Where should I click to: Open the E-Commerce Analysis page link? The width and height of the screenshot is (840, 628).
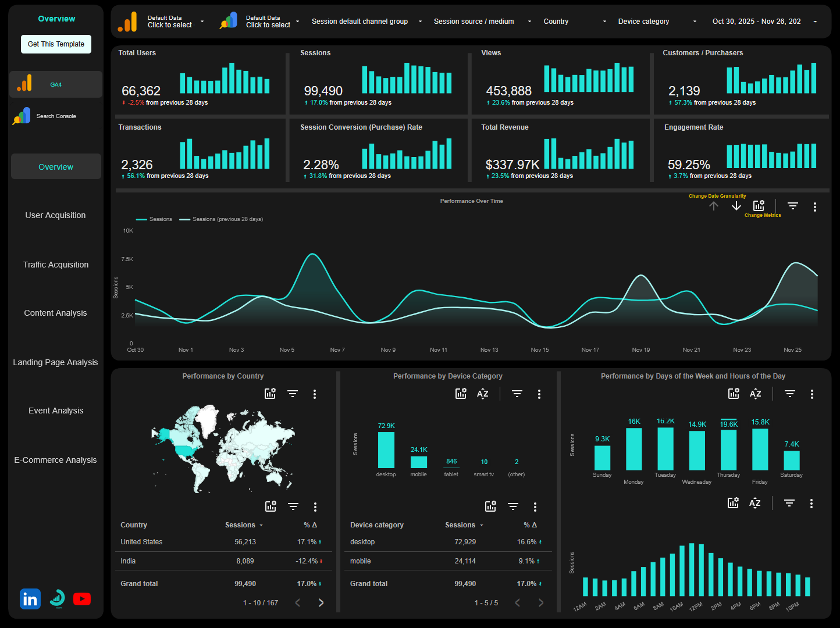point(55,459)
